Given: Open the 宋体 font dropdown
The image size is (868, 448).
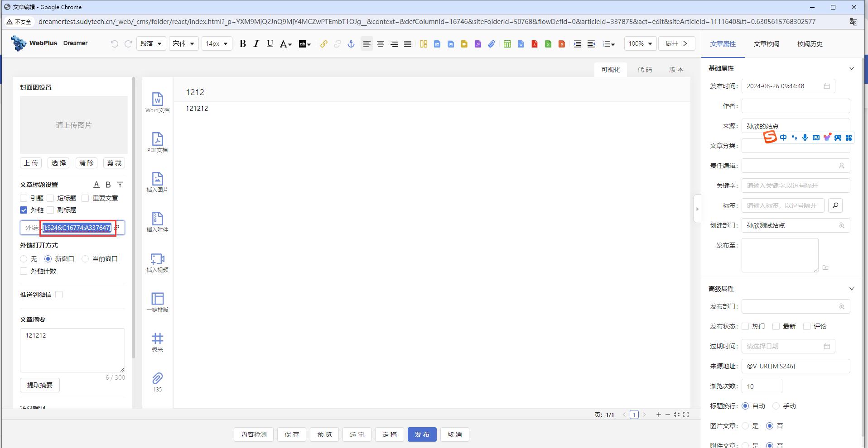Looking at the screenshot, I should point(183,43).
